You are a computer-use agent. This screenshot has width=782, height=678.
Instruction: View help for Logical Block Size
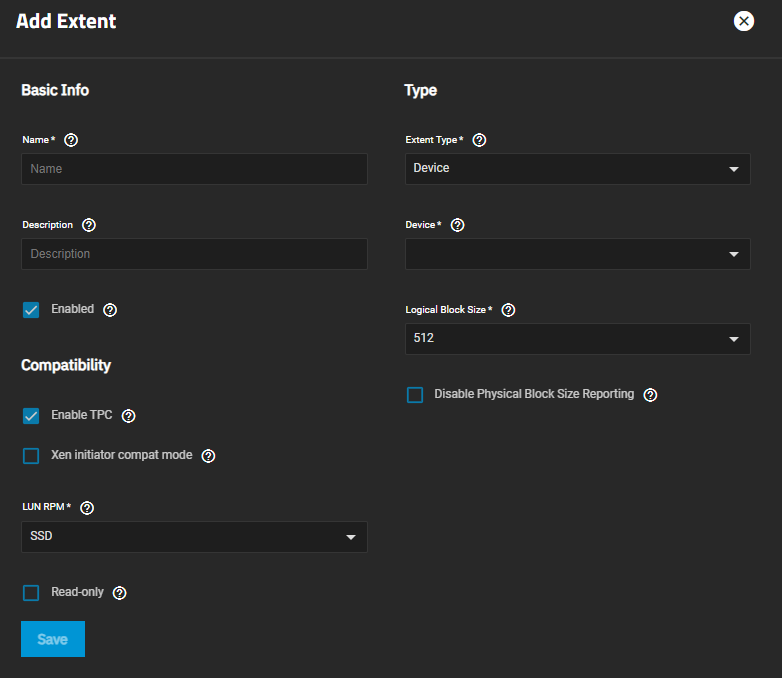tap(508, 310)
